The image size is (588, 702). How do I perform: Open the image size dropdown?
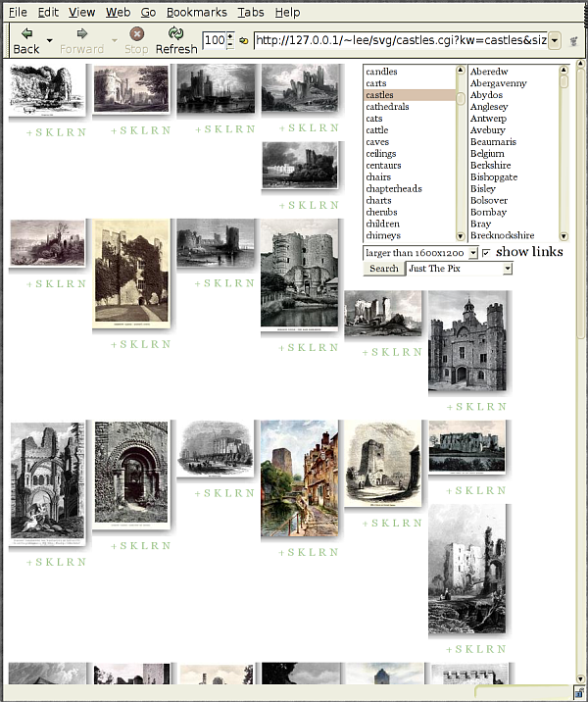click(420, 253)
